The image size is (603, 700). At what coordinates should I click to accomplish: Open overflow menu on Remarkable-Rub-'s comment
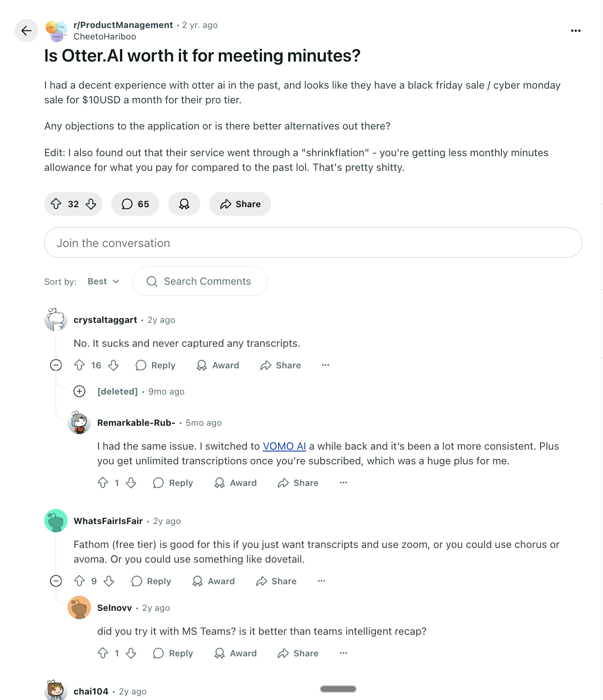[x=343, y=483]
